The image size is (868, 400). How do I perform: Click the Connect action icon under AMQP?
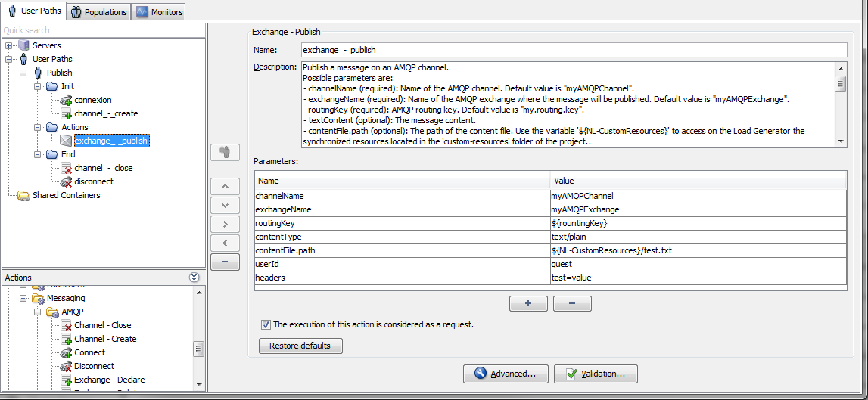click(x=66, y=352)
